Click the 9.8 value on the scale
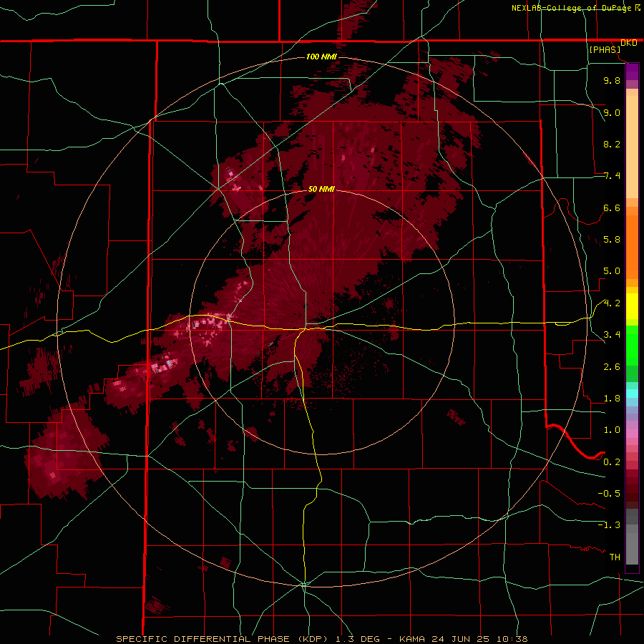 pos(612,80)
